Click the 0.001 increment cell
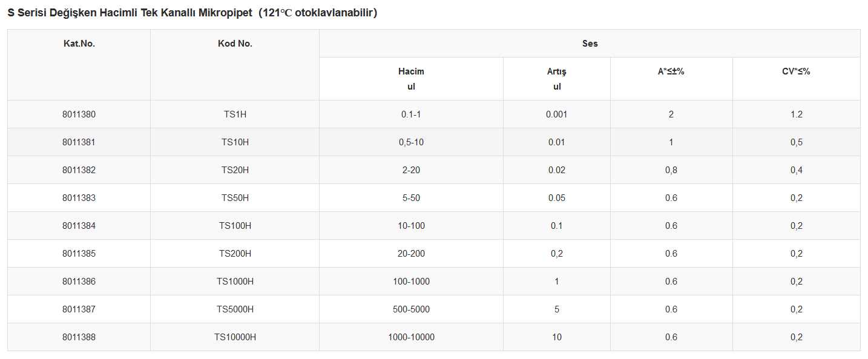Viewport: 868px width, 359px height. (x=557, y=114)
